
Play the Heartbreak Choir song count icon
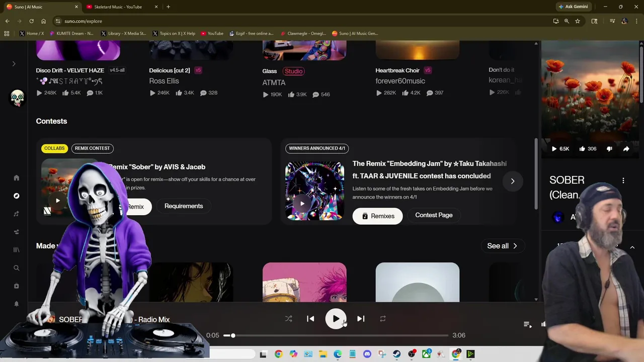coord(379,93)
